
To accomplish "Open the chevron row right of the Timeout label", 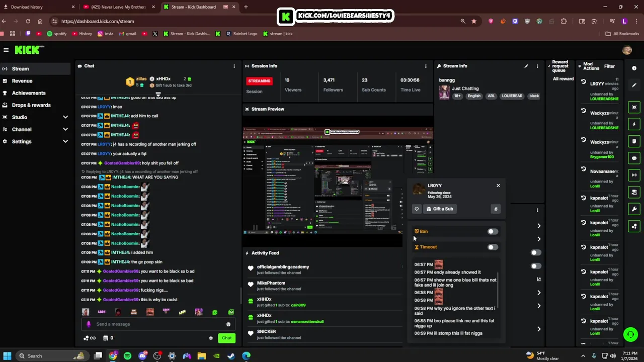I will tap(538, 239).
